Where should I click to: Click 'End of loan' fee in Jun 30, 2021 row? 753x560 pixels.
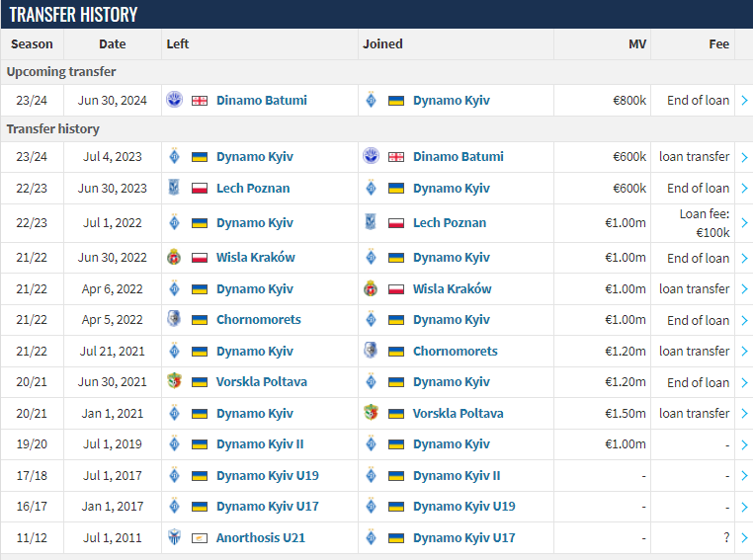[x=699, y=382]
